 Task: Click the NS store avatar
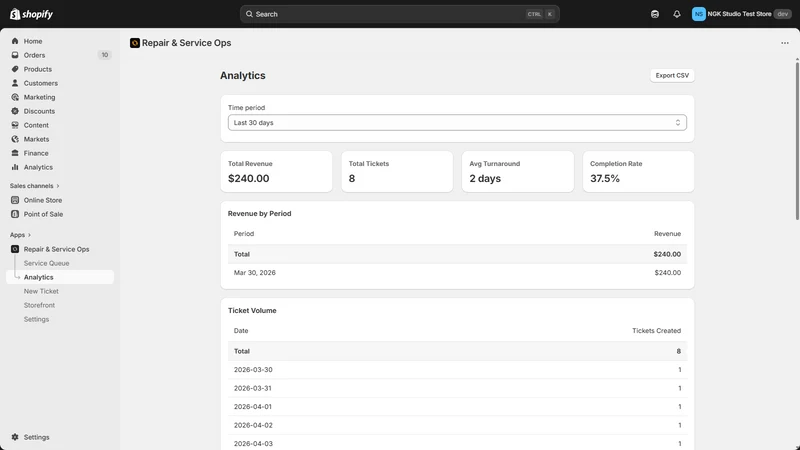698,14
